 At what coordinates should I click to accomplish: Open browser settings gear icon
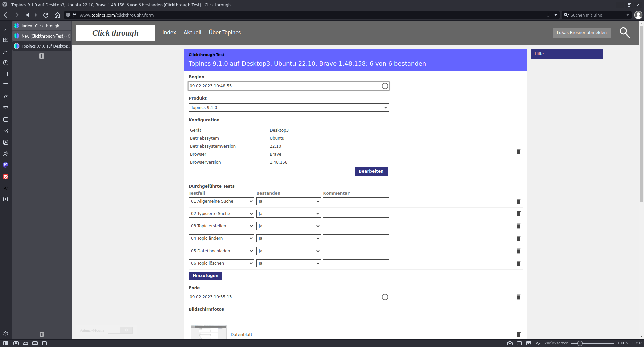(x=6, y=334)
